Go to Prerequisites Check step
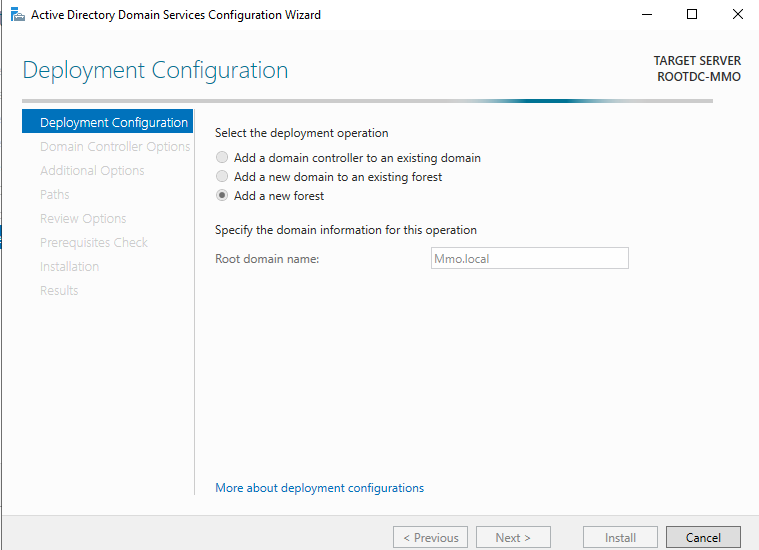Screen dimensions: 759x550 pyautogui.click(x=93, y=243)
